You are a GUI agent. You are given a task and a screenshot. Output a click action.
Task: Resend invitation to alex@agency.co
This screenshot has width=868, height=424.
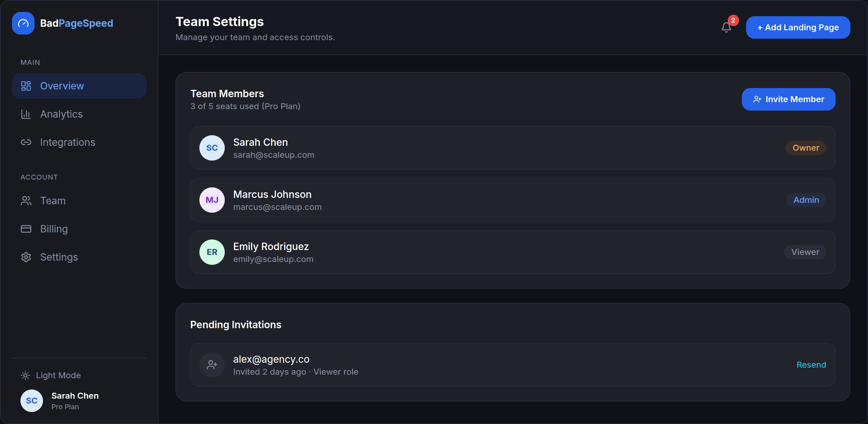(x=811, y=365)
